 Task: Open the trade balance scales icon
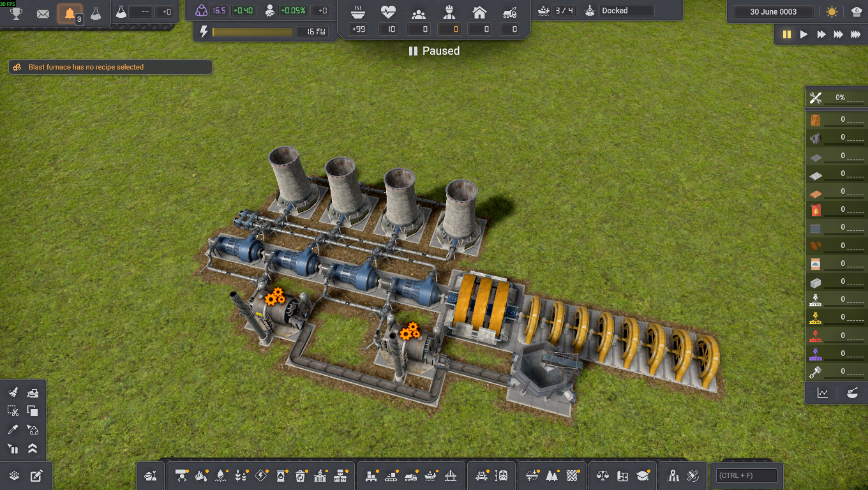[x=602, y=476]
